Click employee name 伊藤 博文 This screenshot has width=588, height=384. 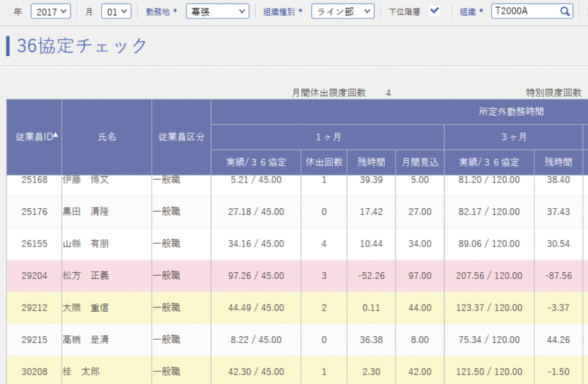click(x=85, y=179)
